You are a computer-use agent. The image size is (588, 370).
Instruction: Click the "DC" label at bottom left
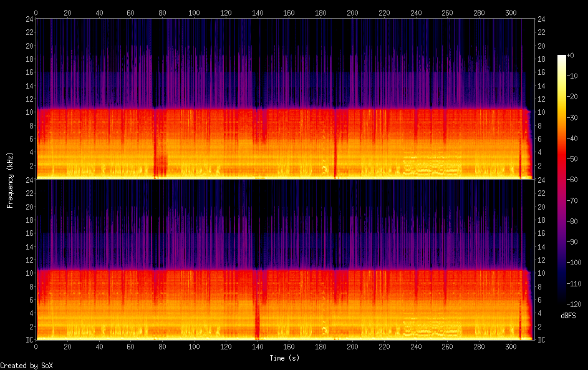29,340
